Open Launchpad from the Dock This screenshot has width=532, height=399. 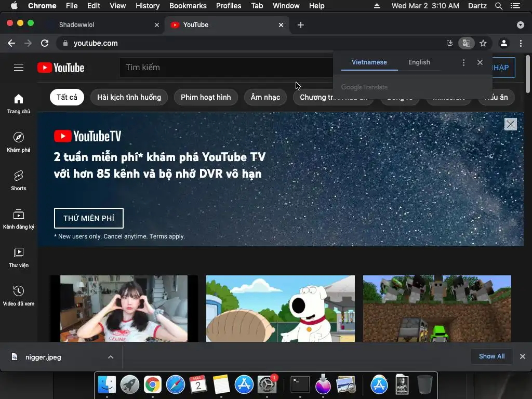(x=129, y=384)
